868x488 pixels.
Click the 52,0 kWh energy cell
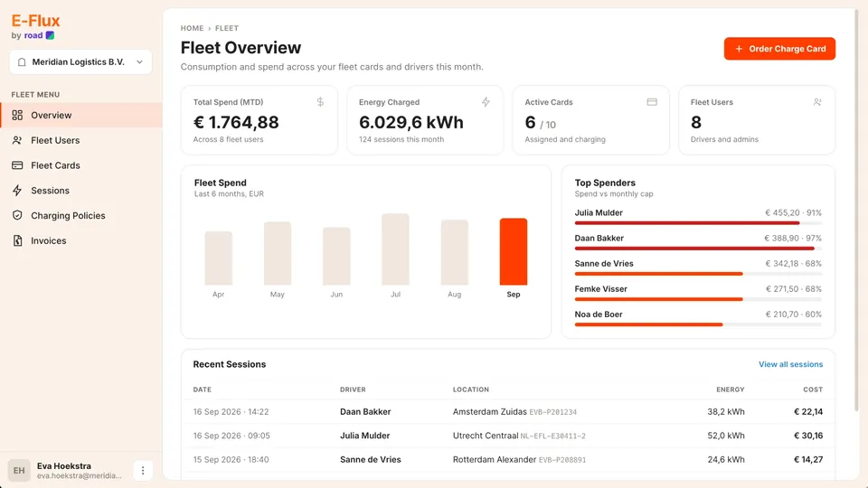726,436
